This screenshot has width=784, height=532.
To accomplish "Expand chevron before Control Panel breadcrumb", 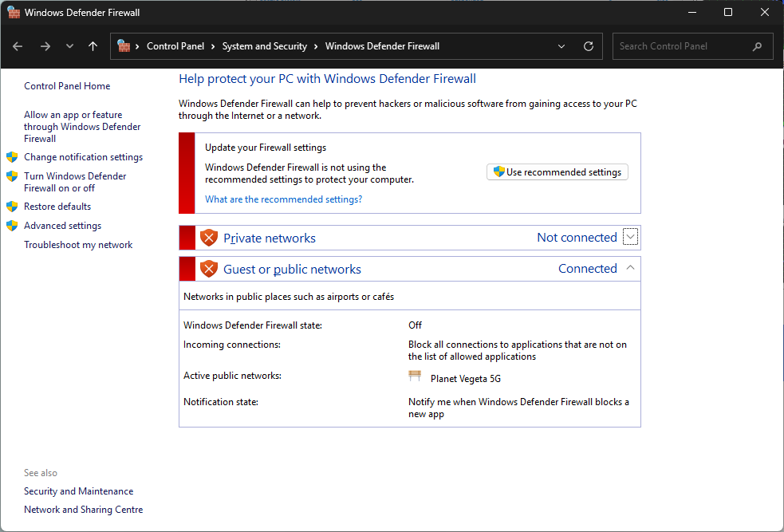I will pos(137,46).
